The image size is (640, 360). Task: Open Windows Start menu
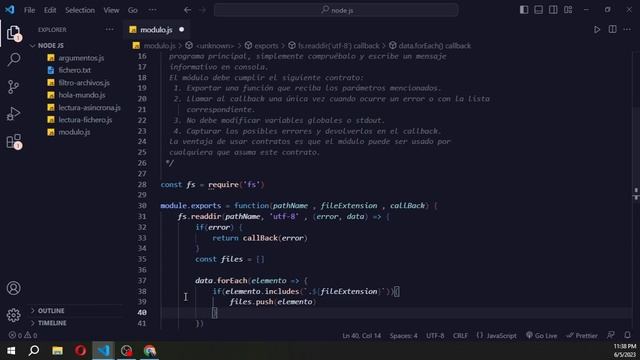tap(11, 351)
